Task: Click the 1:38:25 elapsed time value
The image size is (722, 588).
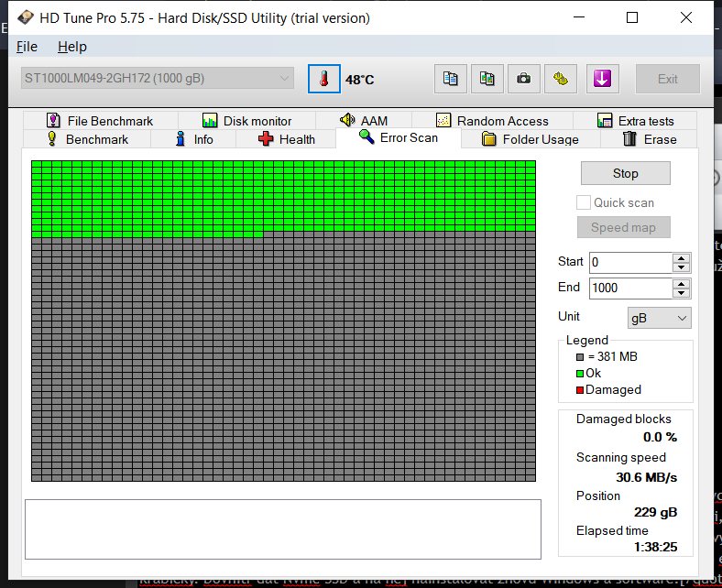Action: (655, 547)
